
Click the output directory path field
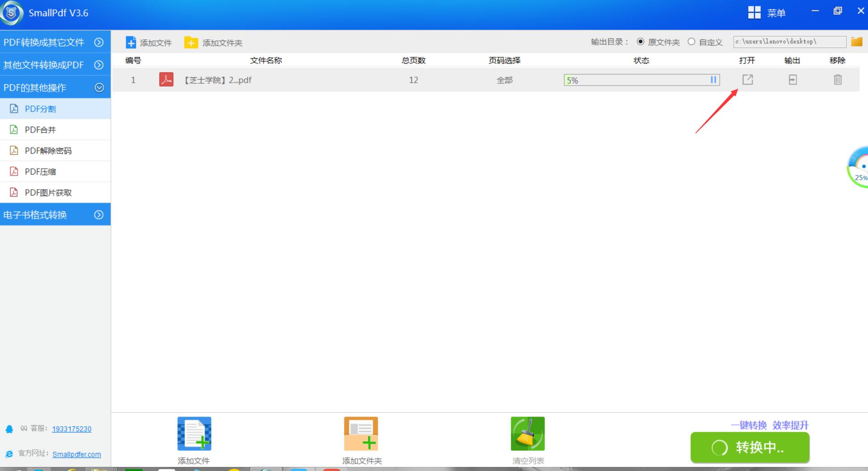[x=789, y=42]
